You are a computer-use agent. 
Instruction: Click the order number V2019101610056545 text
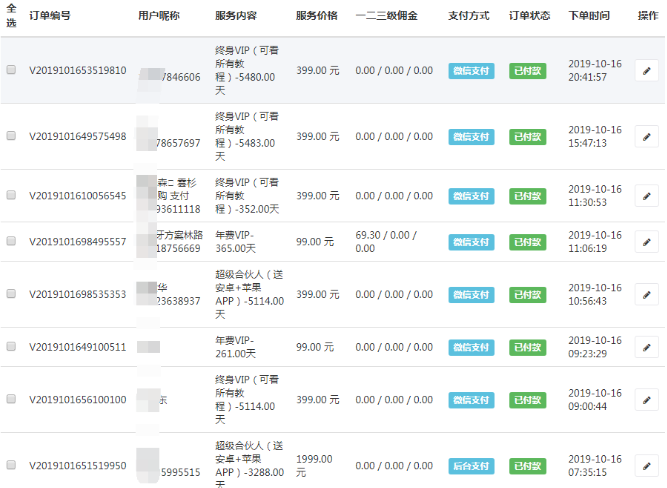(77, 196)
